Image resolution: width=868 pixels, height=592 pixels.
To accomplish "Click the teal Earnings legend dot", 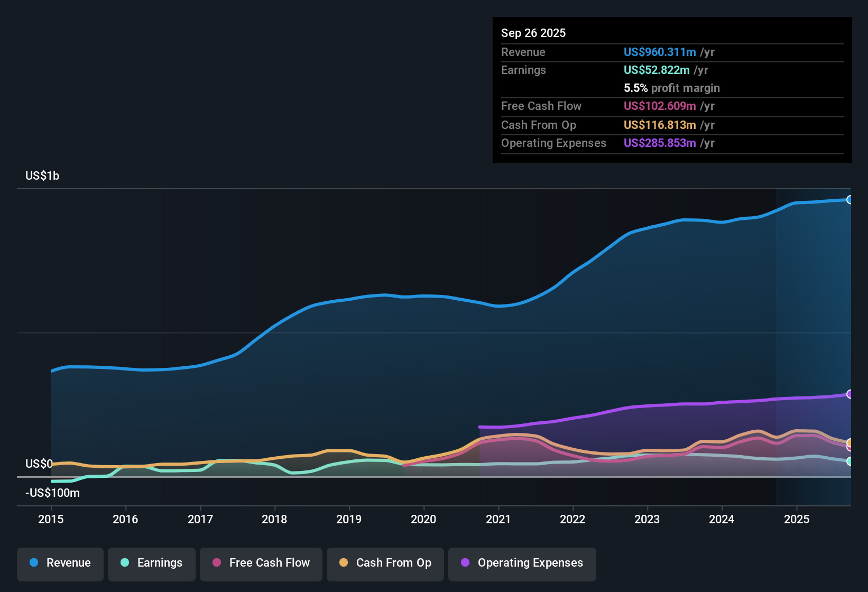I will [125, 562].
